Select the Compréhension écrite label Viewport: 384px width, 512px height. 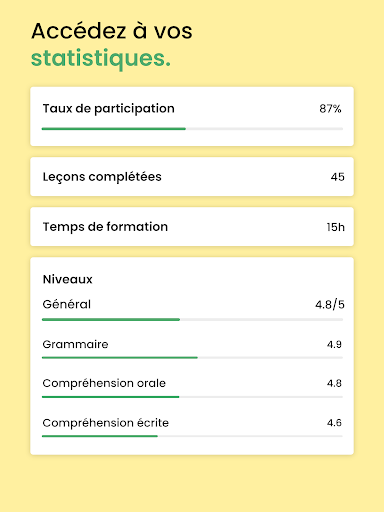(x=106, y=423)
